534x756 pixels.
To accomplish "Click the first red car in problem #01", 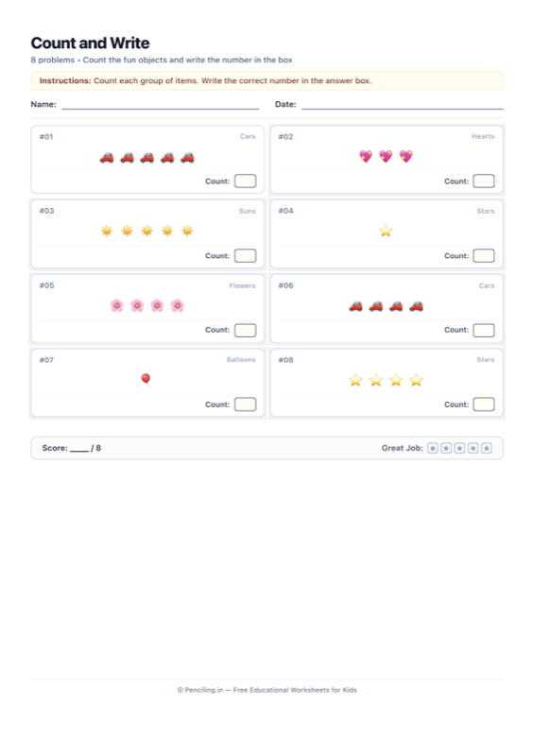I will coord(107,158).
